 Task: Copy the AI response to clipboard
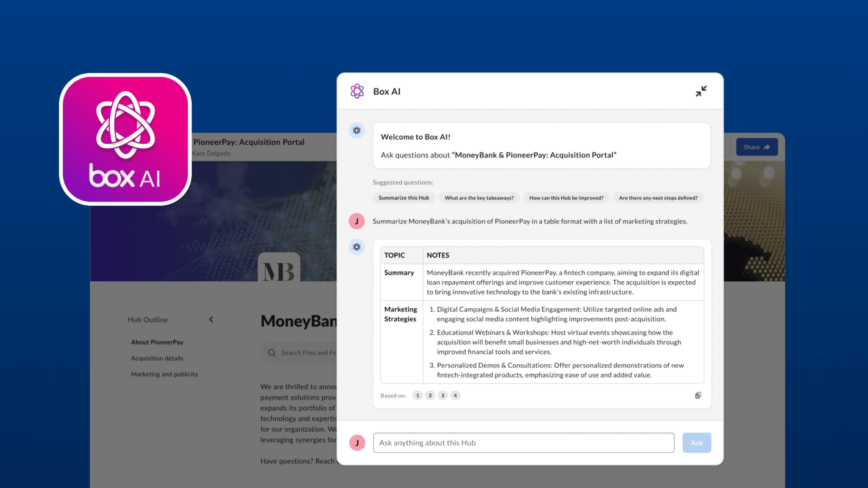tap(698, 395)
